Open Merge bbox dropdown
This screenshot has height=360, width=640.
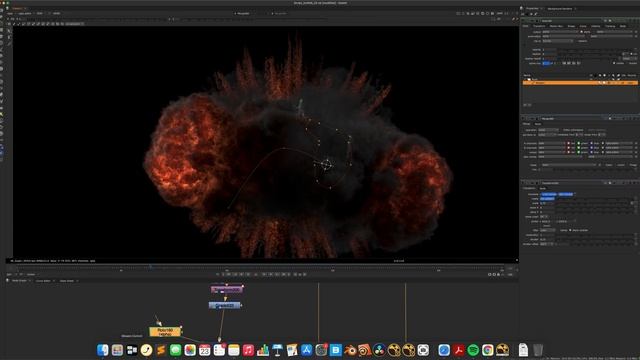[x=547, y=135]
